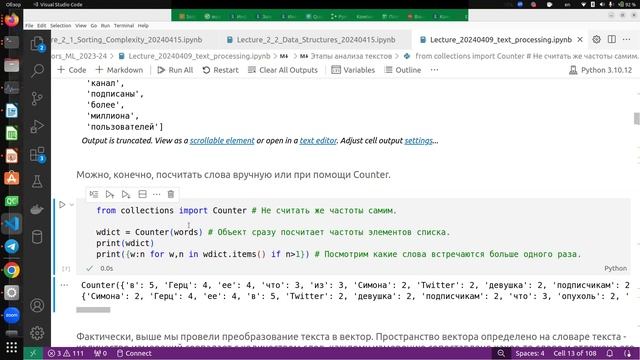
Task: Open the Terminal menu
Action: (x=124, y=25)
